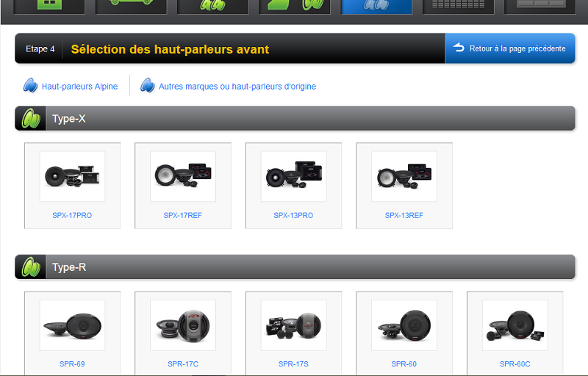Select the SPX-17PRO speaker thumbnail
The image size is (588, 376).
pos(72,176)
